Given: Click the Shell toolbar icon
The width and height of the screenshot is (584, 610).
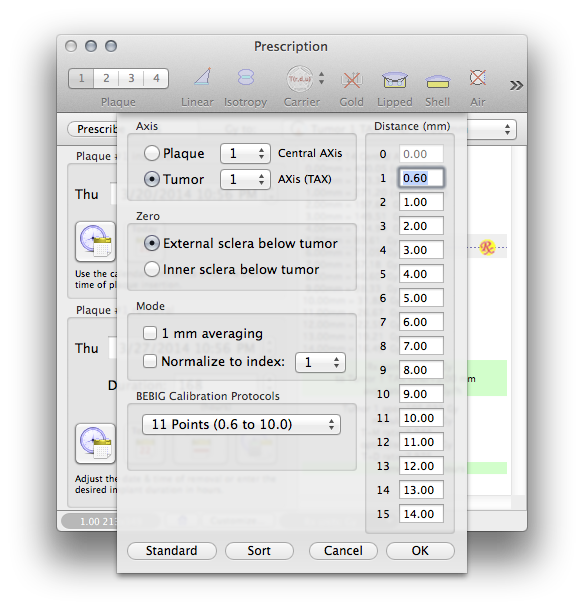Looking at the screenshot, I should tap(438, 81).
